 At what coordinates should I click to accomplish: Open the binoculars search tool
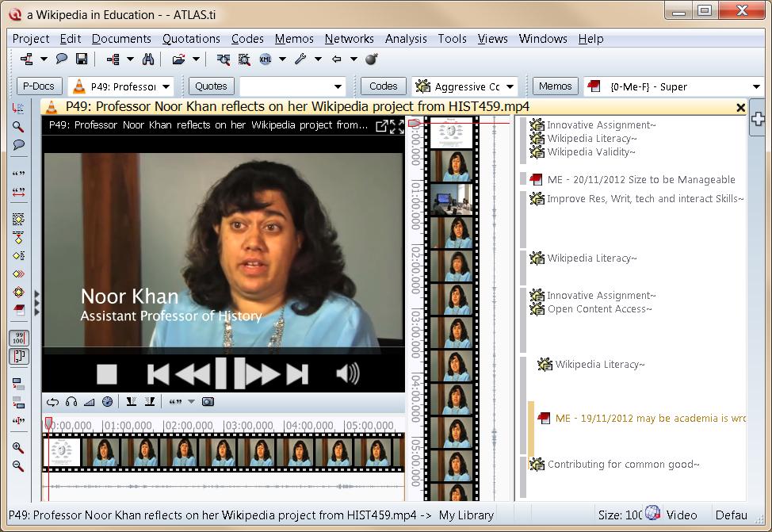147,59
